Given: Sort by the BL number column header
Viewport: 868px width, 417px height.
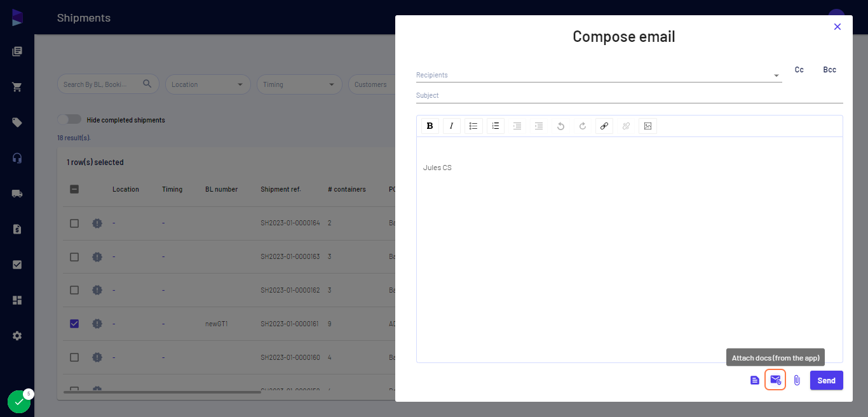Looking at the screenshot, I should pyautogui.click(x=222, y=189).
